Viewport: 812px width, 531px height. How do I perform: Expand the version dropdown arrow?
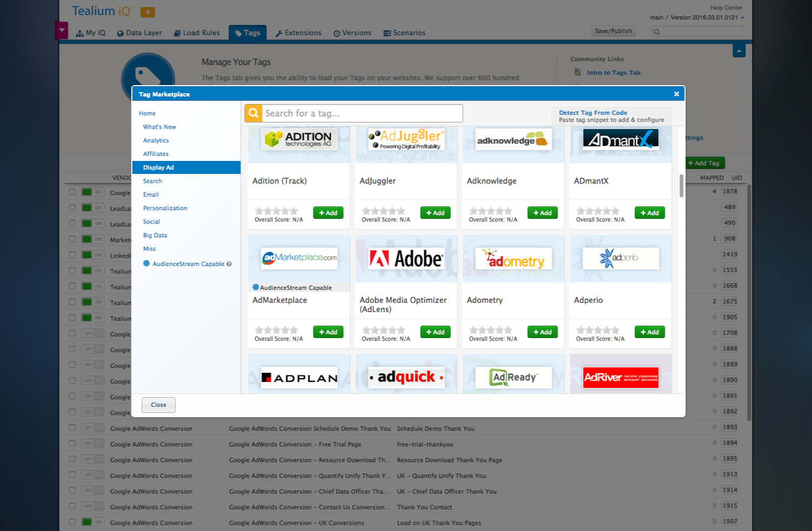click(743, 18)
